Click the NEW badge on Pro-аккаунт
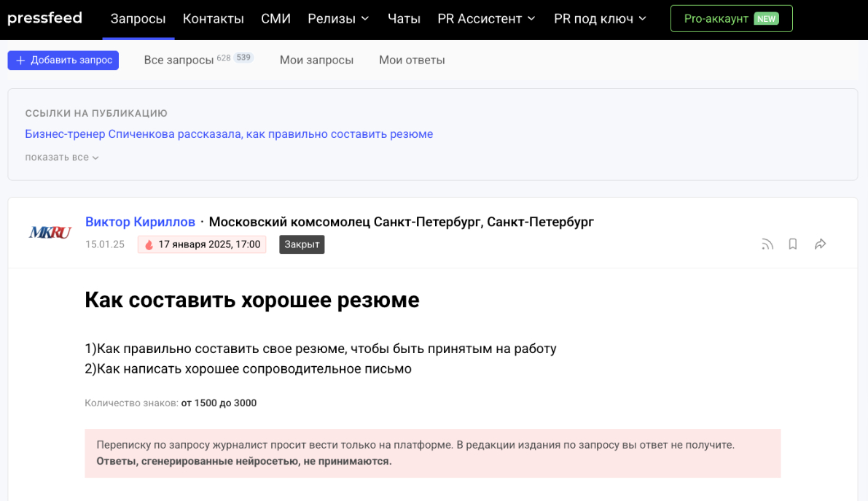Viewport: 868px width, 504px height. pos(766,19)
